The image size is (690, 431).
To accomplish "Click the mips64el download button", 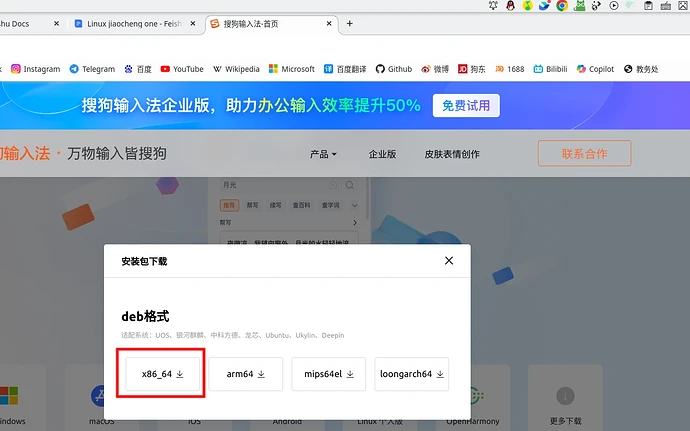I will click(x=328, y=374).
